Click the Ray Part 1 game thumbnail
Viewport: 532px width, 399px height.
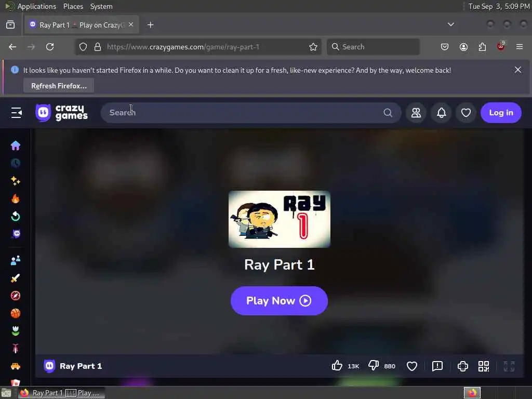[x=279, y=219]
